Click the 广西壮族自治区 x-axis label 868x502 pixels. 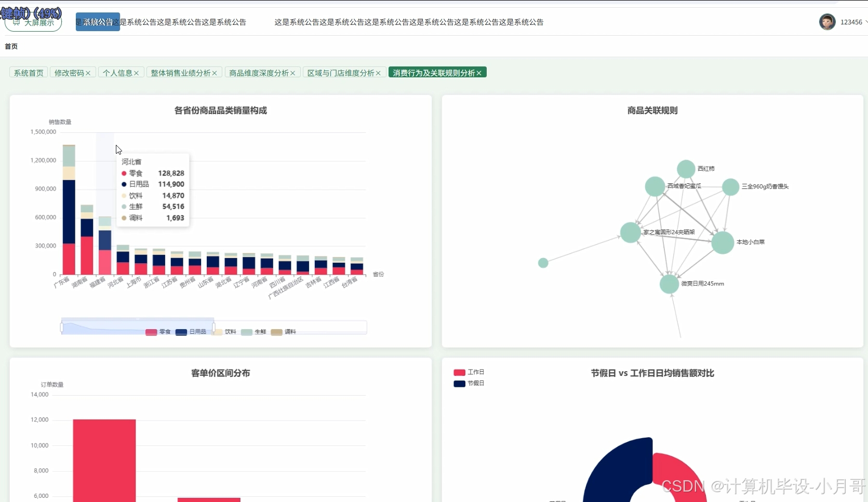pyautogui.click(x=286, y=288)
